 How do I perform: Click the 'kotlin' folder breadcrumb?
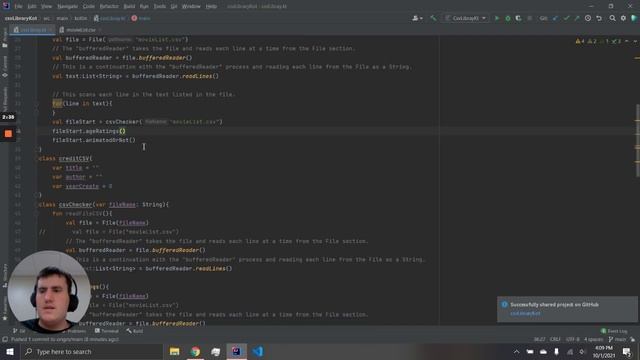click(x=81, y=18)
